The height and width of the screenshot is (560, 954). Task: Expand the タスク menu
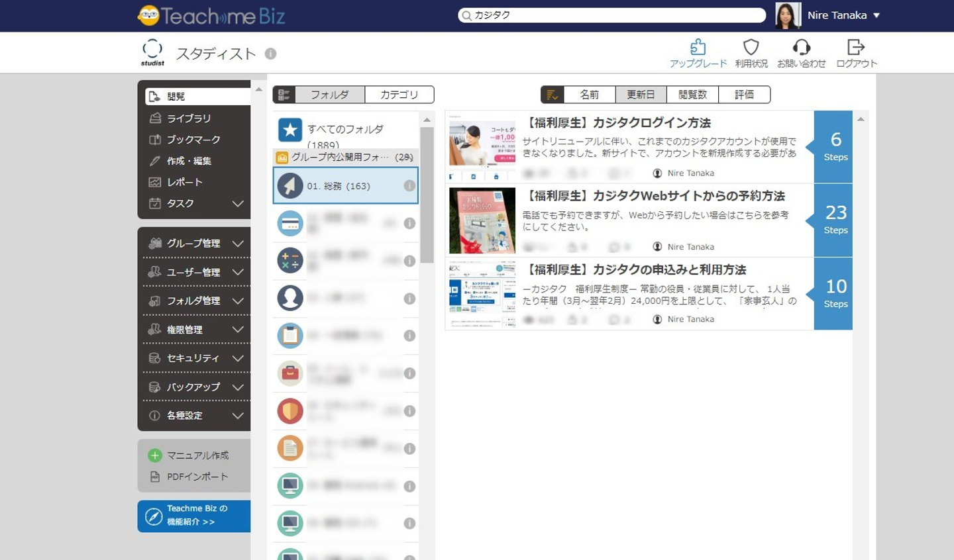point(238,203)
